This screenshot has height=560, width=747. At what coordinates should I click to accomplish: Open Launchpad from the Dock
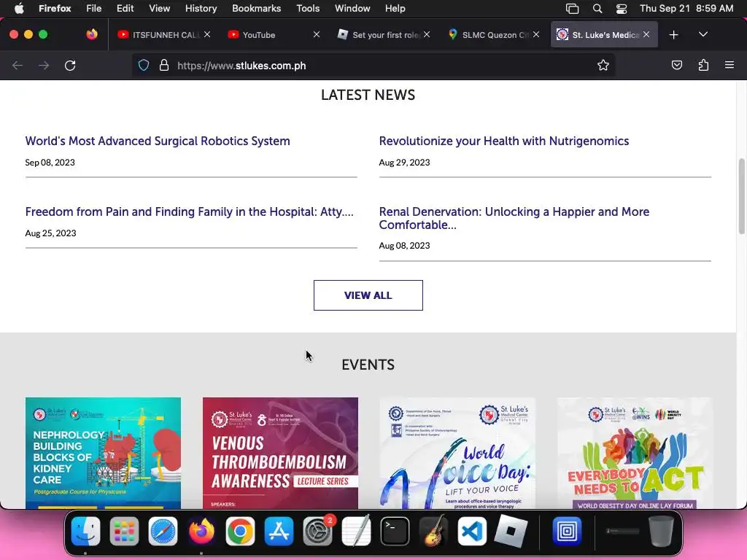124,531
